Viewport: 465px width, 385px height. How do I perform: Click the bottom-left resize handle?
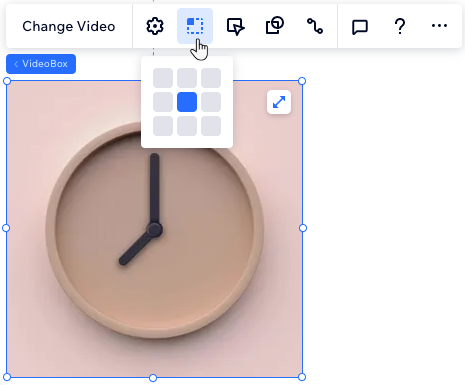7,377
